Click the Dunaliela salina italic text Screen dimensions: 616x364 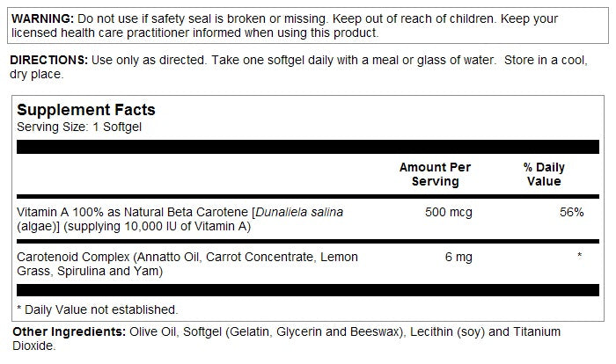[300, 212]
